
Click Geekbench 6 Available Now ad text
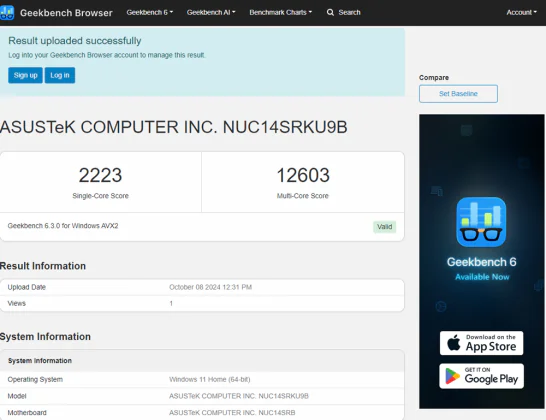click(x=482, y=269)
